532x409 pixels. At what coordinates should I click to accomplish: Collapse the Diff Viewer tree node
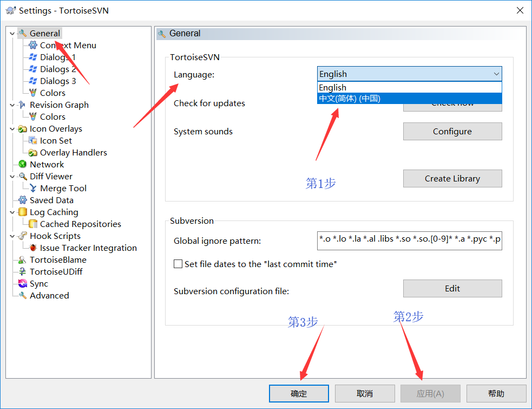point(12,177)
